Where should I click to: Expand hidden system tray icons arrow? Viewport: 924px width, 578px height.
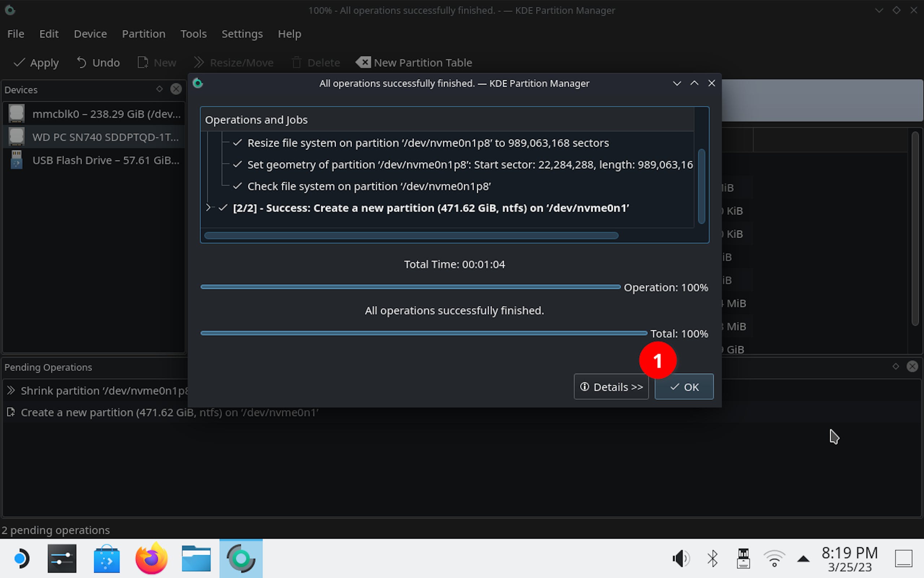[x=803, y=559]
